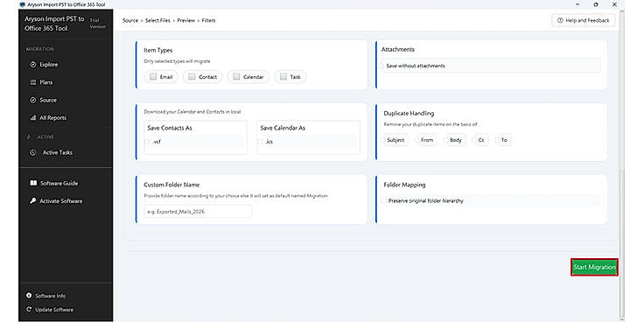The image size is (644, 322).
Task: Click the Activate Software key icon
Action: (x=33, y=201)
